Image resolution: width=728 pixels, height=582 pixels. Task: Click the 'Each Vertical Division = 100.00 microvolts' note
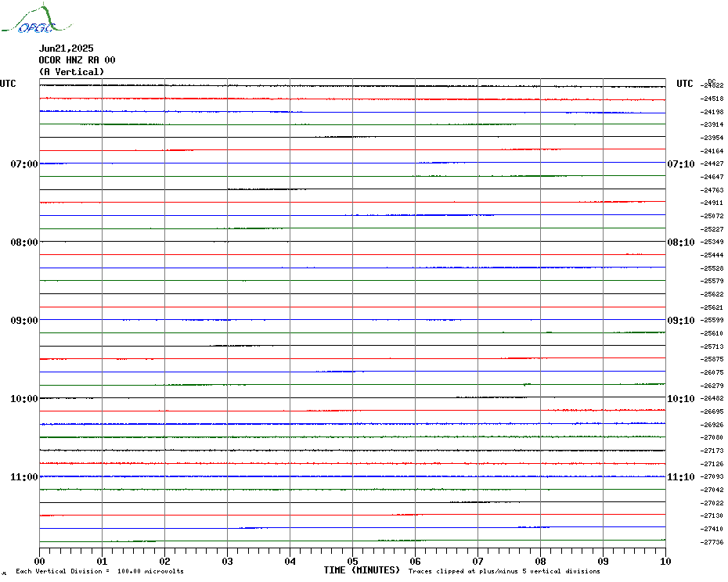tap(100, 571)
